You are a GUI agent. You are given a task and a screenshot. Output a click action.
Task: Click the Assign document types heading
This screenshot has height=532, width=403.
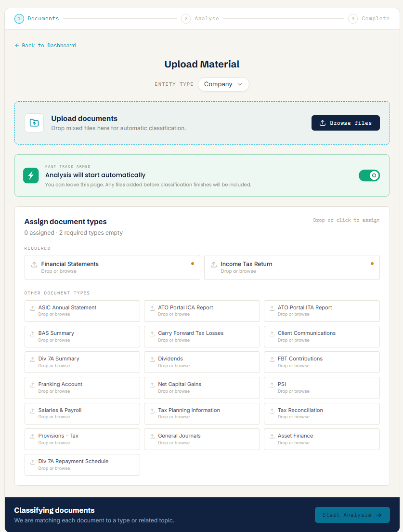[65, 222]
